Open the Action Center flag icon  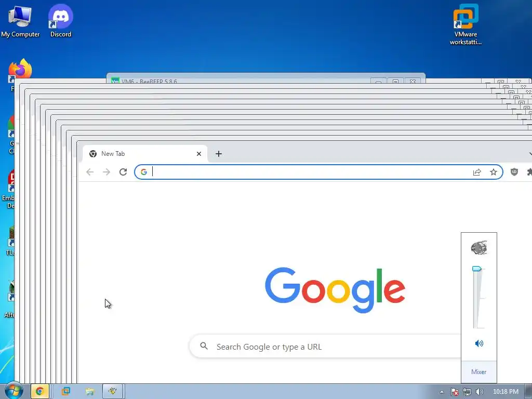[455, 392]
